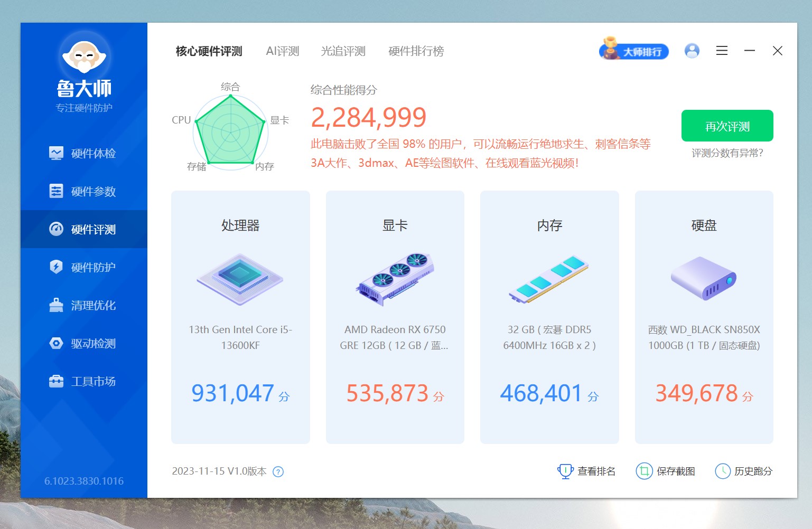Image resolution: width=812 pixels, height=529 pixels.
Task: Switch to the AI评测 tab
Action: [283, 51]
